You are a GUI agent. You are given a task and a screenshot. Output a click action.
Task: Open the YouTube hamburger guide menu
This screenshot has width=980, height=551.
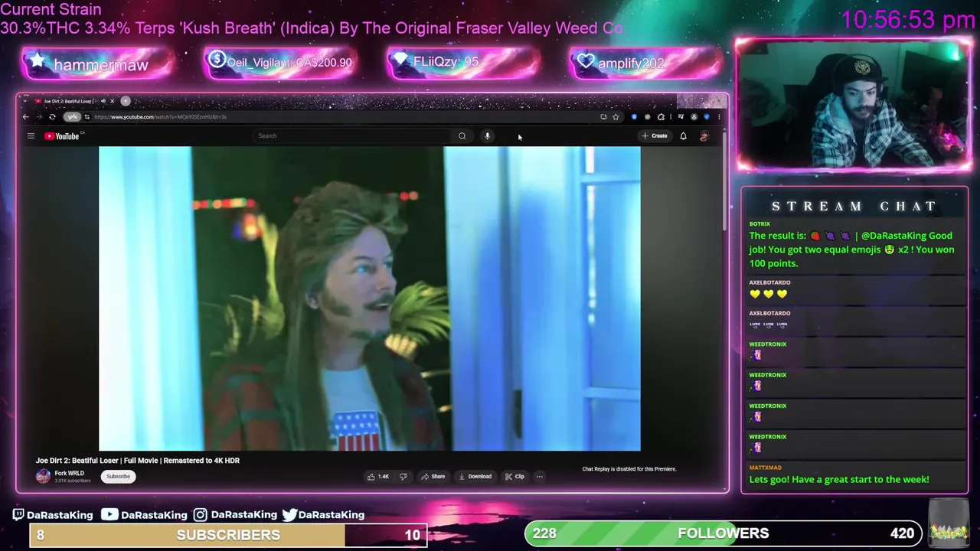pos(31,136)
